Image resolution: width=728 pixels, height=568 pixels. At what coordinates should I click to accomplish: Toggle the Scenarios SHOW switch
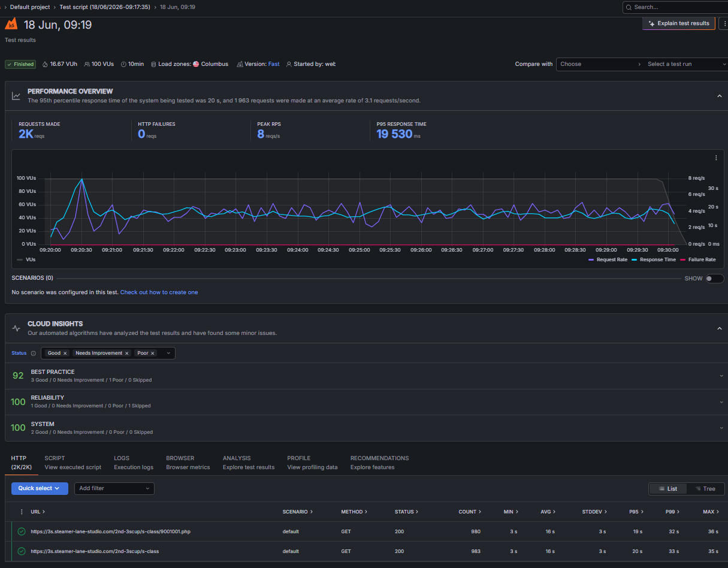tap(714, 279)
